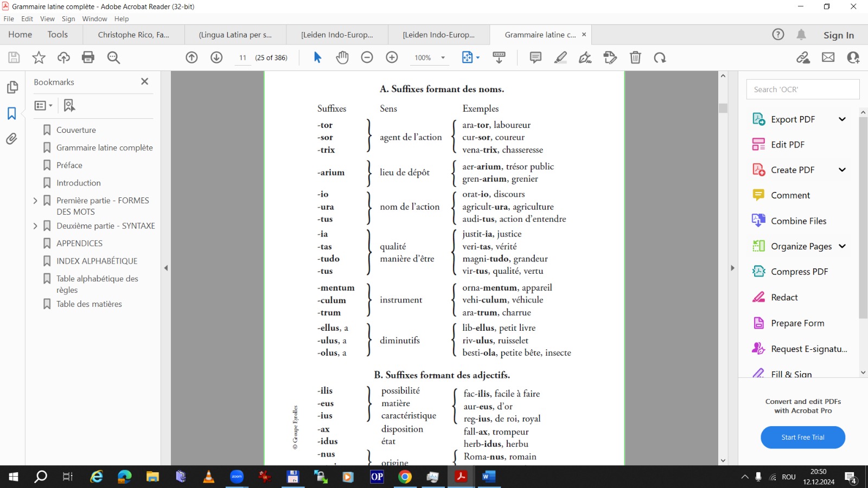The image size is (868, 488).
Task: Open the notifications bell
Action: 801,35
